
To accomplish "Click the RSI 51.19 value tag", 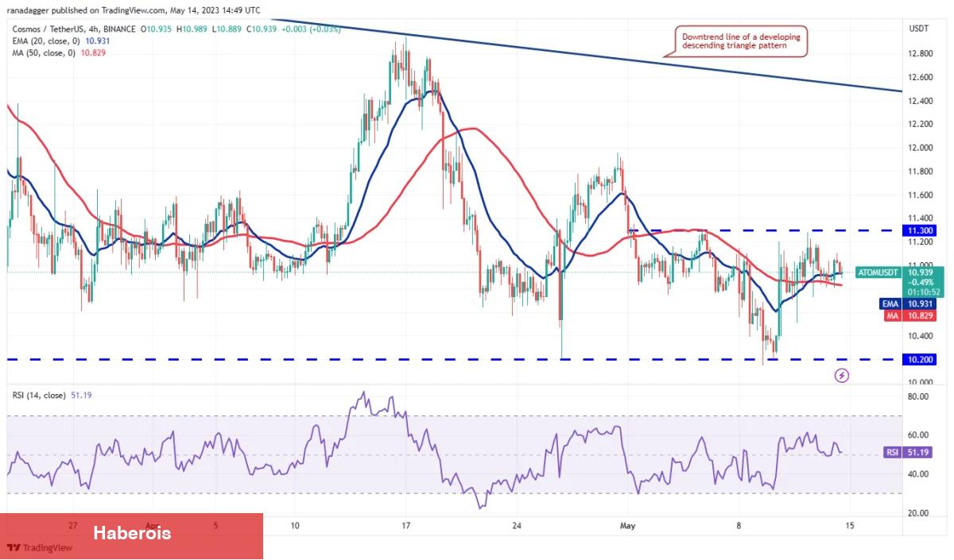I will (909, 452).
